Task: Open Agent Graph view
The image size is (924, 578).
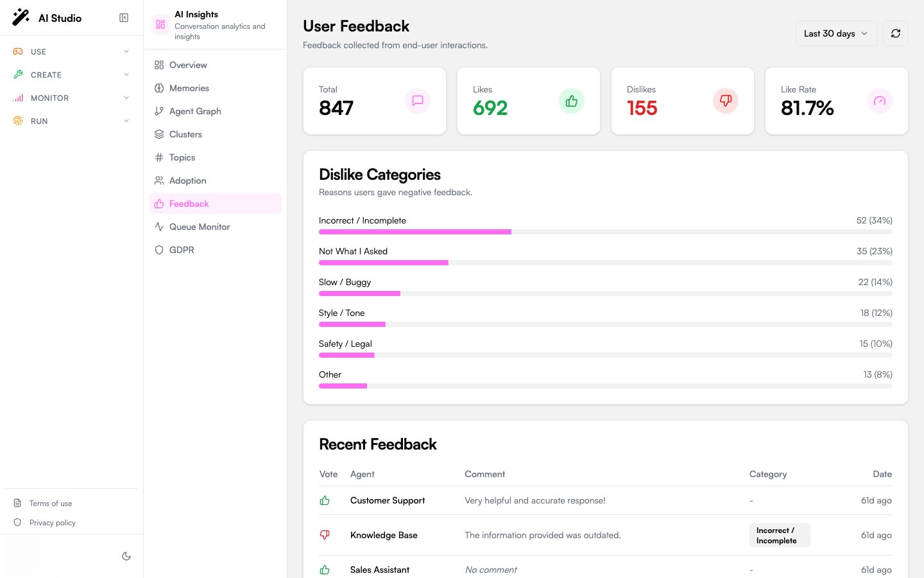Action: 215,111
